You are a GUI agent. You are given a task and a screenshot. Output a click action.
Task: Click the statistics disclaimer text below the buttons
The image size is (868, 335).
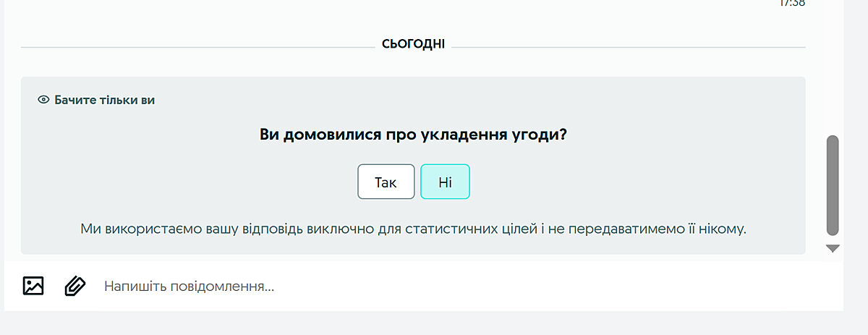coord(412,229)
